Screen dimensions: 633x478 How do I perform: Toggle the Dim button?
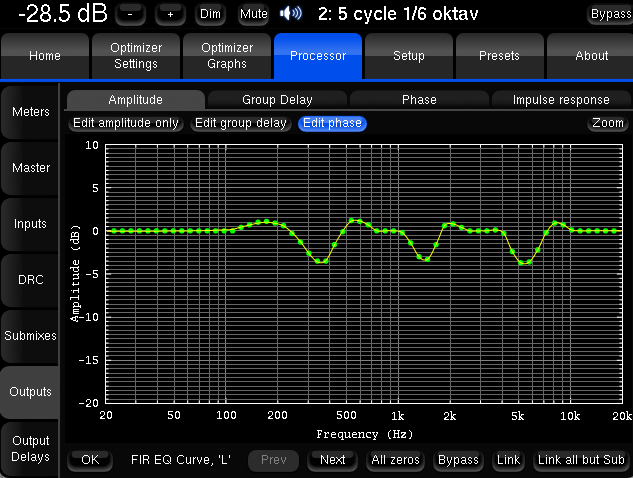coord(210,14)
